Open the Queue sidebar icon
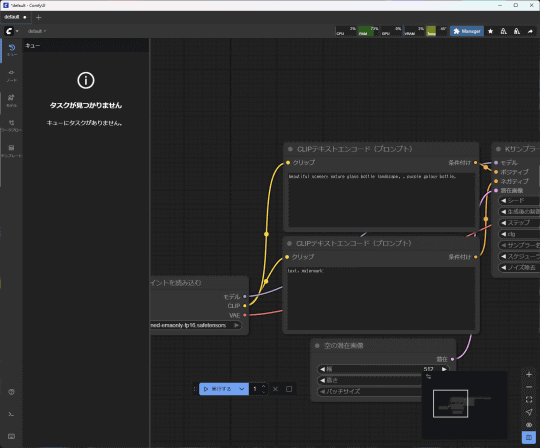This screenshot has height=448, width=540. click(x=11, y=50)
